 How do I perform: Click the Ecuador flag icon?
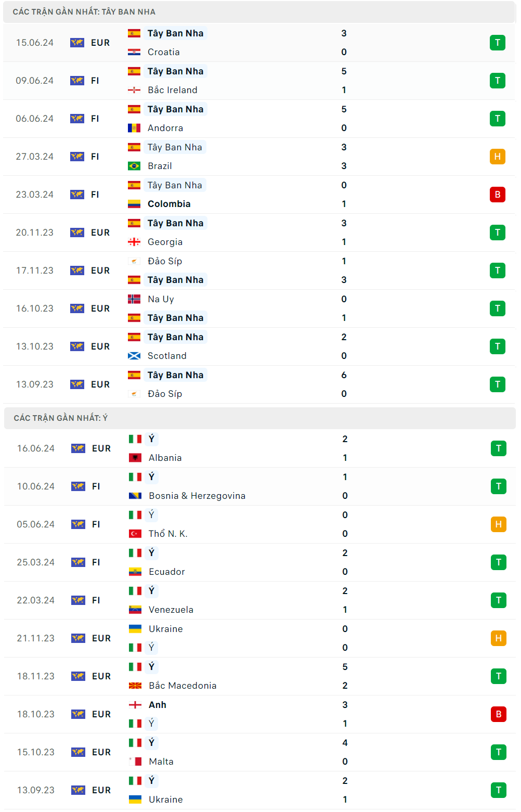(x=135, y=572)
